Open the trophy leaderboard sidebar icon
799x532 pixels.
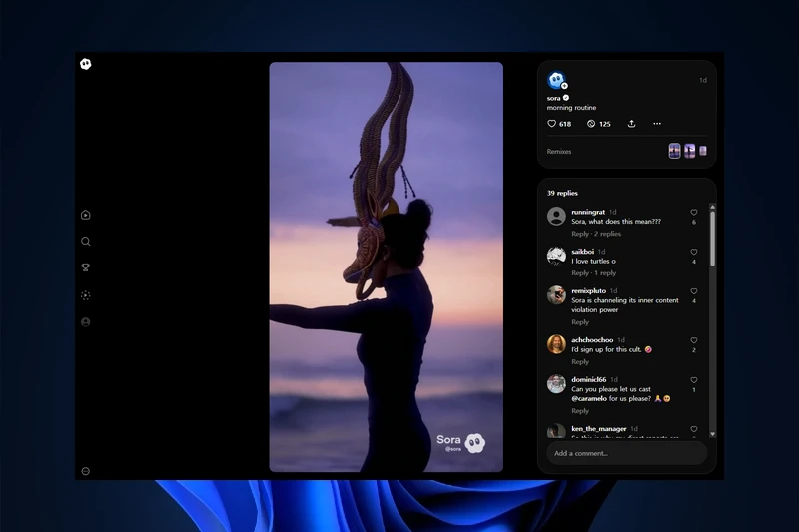(86, 267)
